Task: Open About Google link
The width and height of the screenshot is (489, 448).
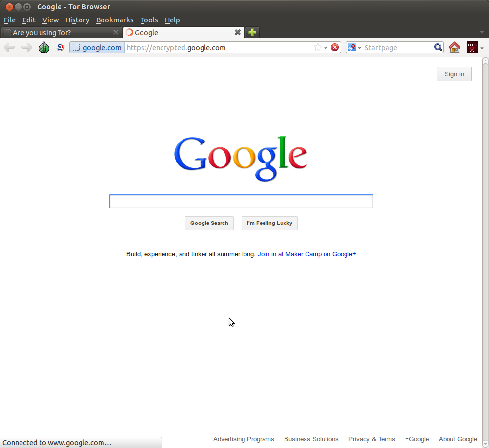Action: point(458,439)
